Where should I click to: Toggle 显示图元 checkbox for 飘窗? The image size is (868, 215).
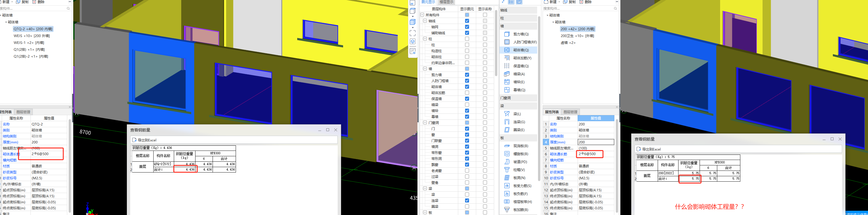(x=467, y=165)
